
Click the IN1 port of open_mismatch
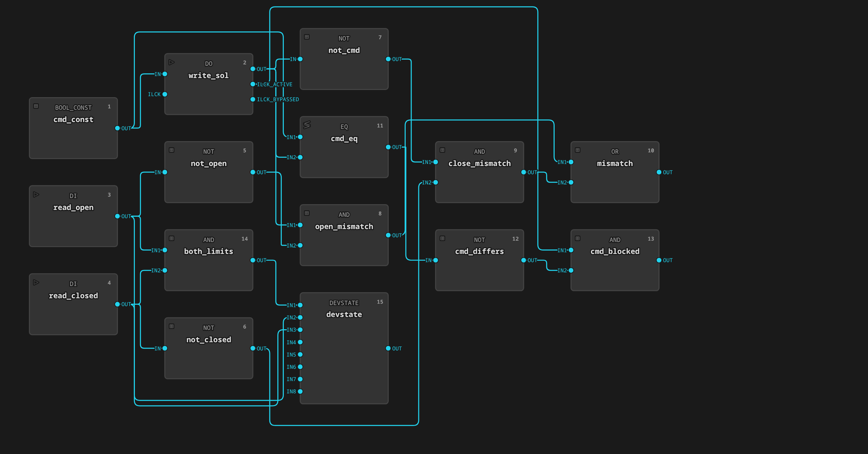(300, 225)
